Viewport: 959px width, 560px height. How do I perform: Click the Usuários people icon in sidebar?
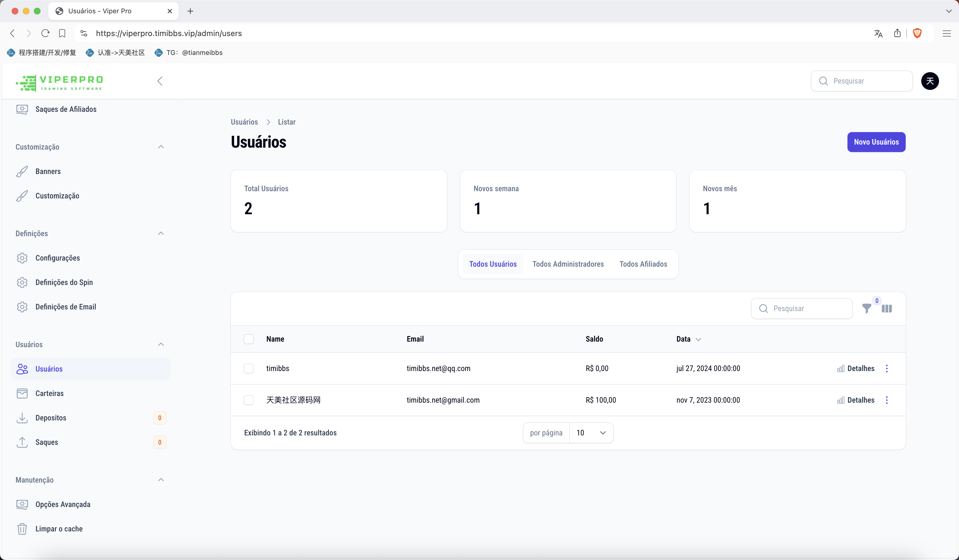[22, 369]
